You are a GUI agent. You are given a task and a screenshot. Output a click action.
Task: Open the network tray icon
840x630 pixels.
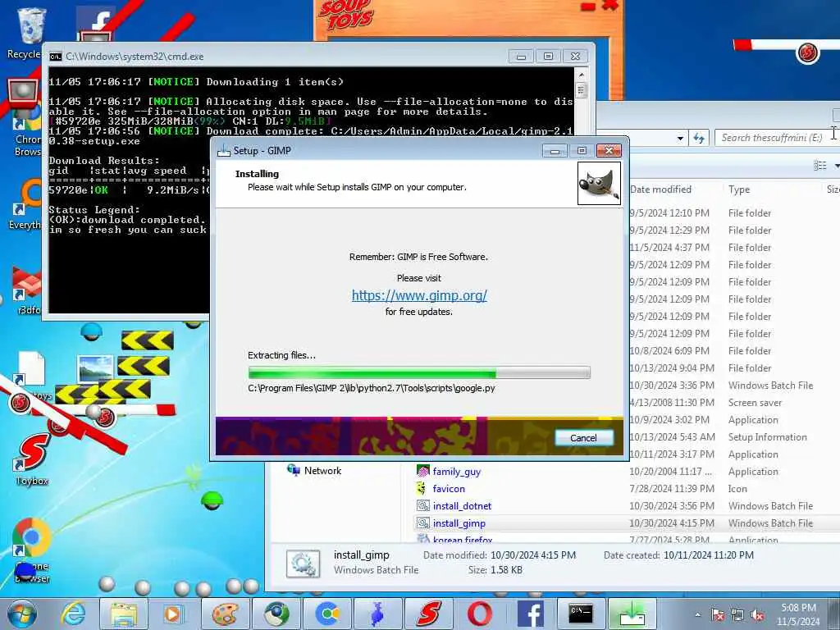click(x=737, y=615)
